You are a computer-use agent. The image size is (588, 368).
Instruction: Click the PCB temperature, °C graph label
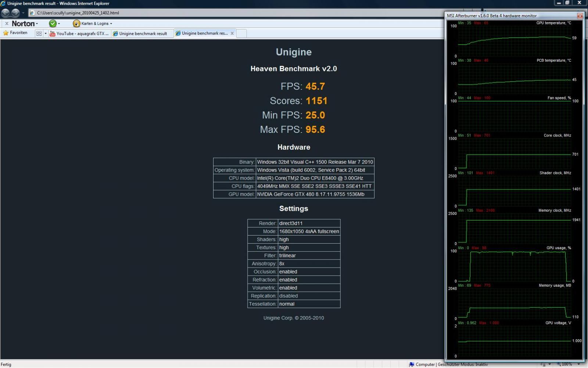pyautogui.click(x=554, y=60)
